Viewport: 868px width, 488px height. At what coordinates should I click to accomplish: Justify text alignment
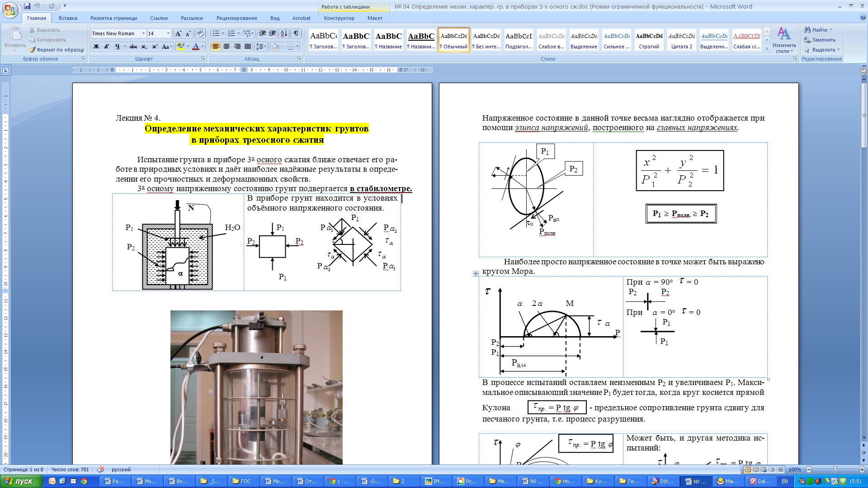(x=247, y=47)
